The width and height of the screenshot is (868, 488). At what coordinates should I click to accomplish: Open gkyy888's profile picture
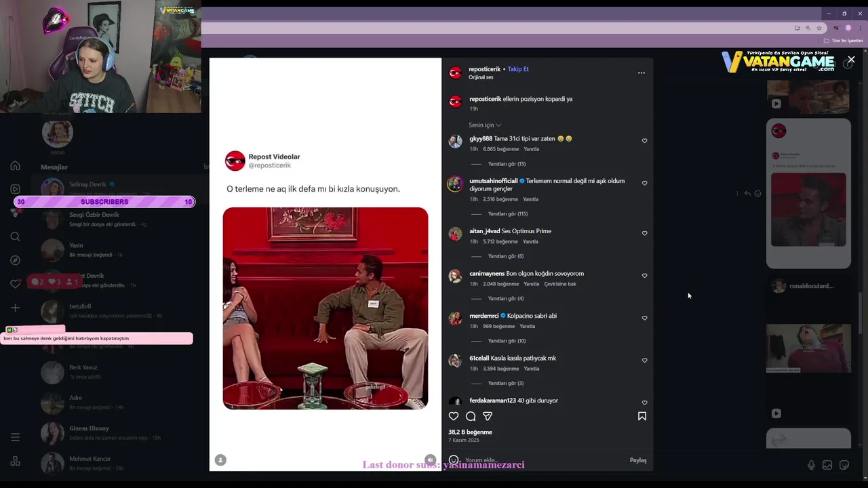(x=455, y=141)
